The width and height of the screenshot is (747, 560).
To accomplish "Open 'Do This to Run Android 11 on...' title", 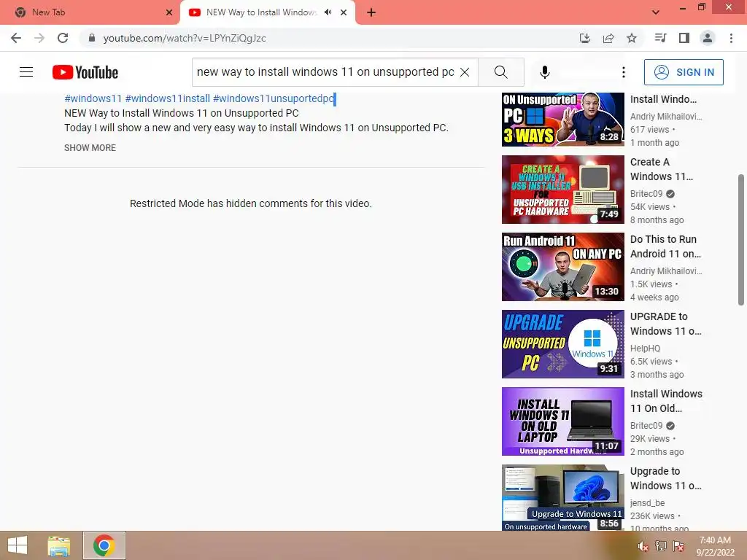I will tap(665, 246).
